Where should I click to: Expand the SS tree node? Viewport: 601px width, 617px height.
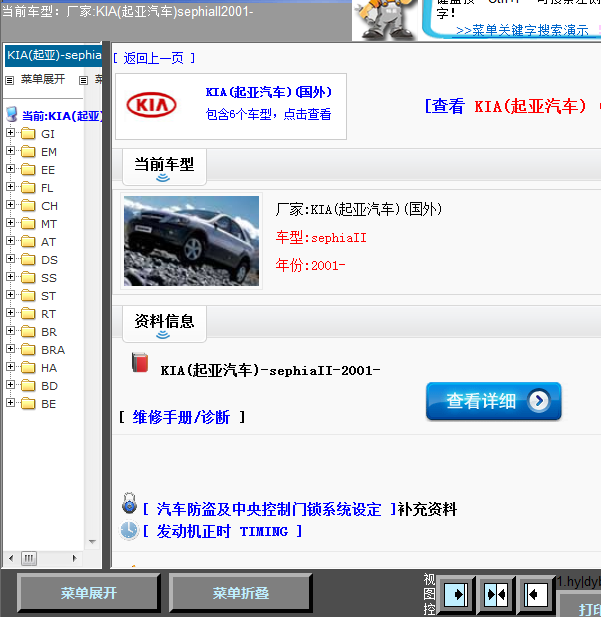[x=11, y=277]
